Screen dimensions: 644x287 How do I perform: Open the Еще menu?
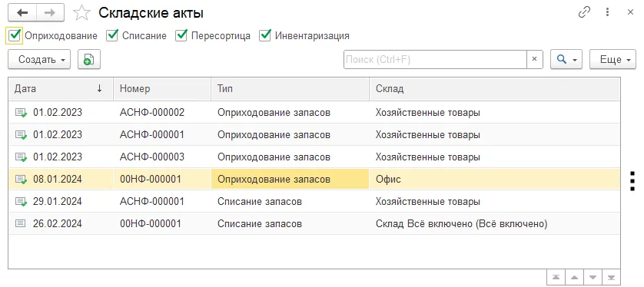(612, 59)
